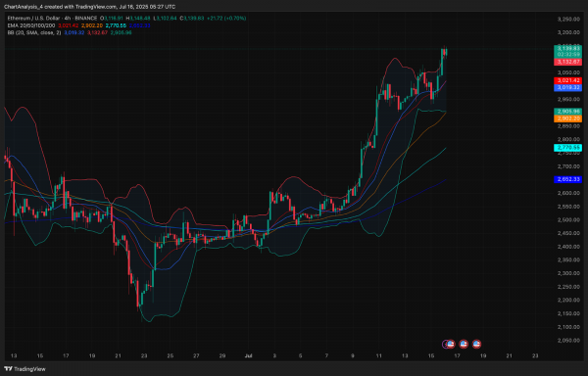Click the chart title text mentioning TradingView.com

click(89, 7)
